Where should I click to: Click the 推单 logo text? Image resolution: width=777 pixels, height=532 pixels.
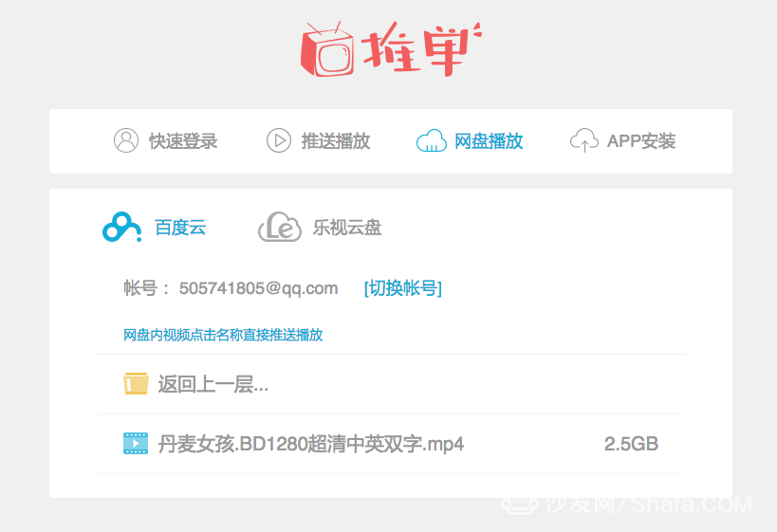[x=421, y=48]
